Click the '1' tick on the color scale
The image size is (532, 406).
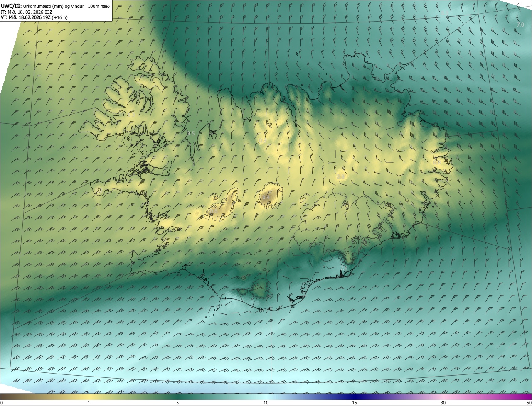coord(89,403)
